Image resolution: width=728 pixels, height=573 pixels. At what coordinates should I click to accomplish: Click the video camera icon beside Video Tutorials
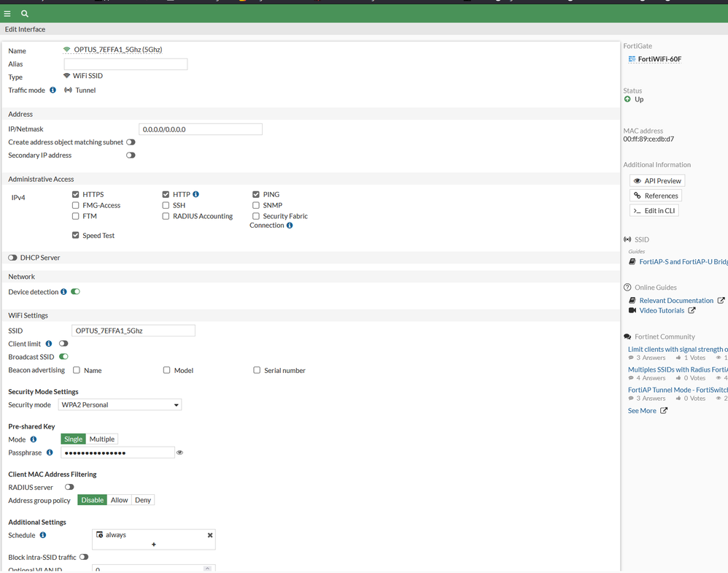click(632, 310)
